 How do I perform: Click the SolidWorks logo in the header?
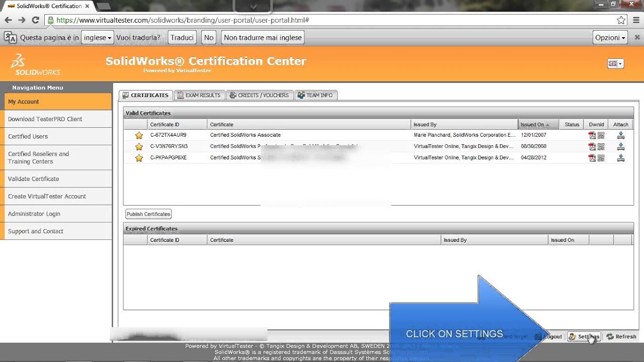(35, 64)
